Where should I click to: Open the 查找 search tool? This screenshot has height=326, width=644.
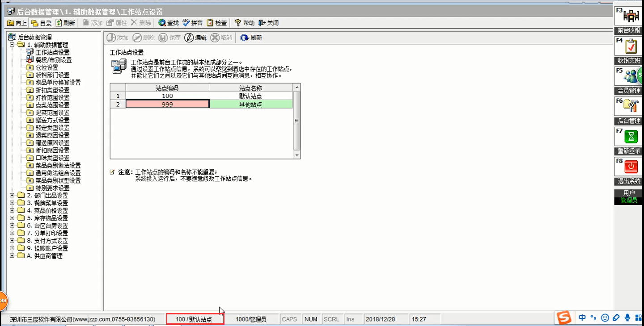169,23
